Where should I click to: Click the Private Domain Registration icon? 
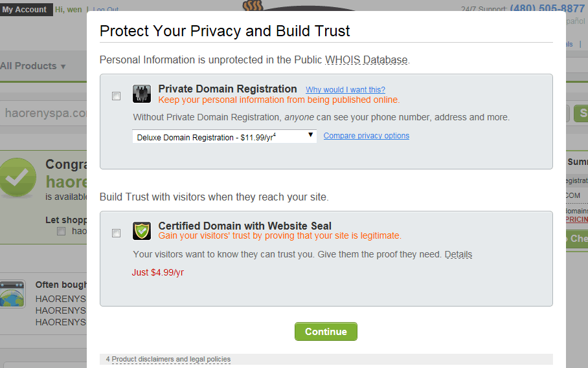[142, 94]
